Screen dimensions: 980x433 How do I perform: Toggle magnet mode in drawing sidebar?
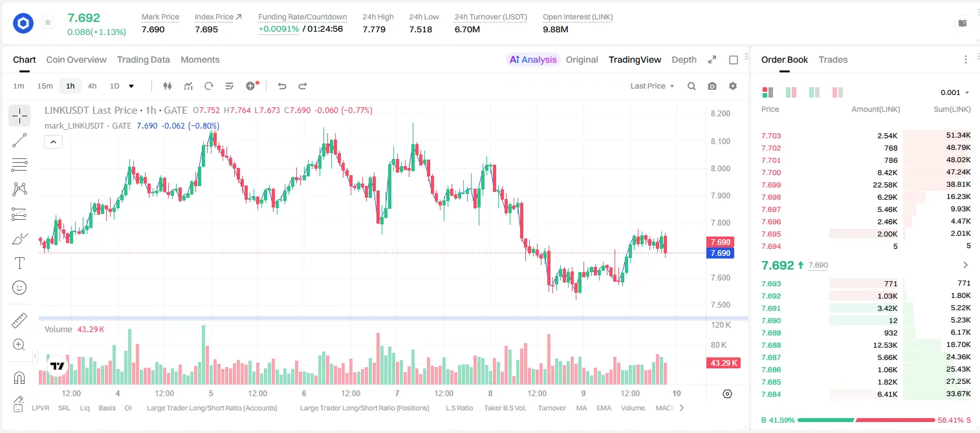pos(19,378)
